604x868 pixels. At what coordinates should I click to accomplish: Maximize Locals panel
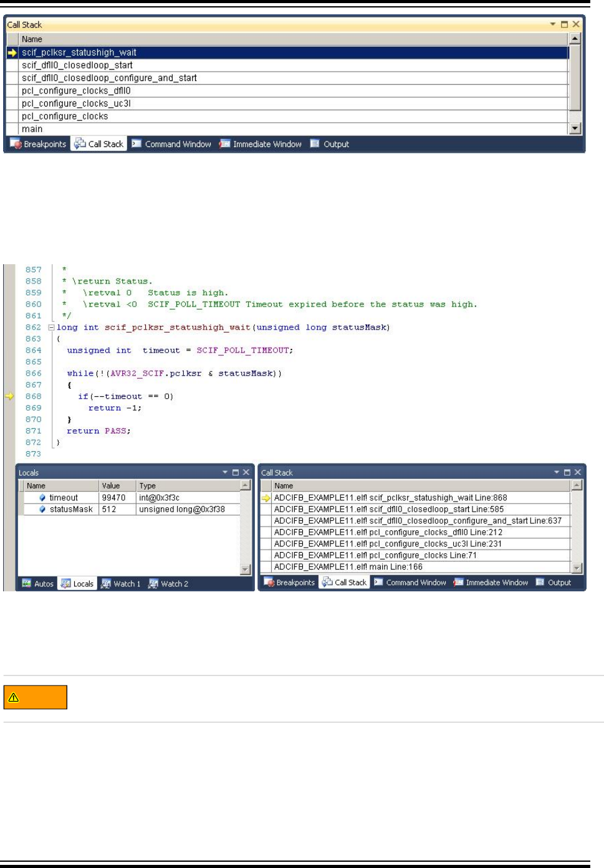[236, 472]
